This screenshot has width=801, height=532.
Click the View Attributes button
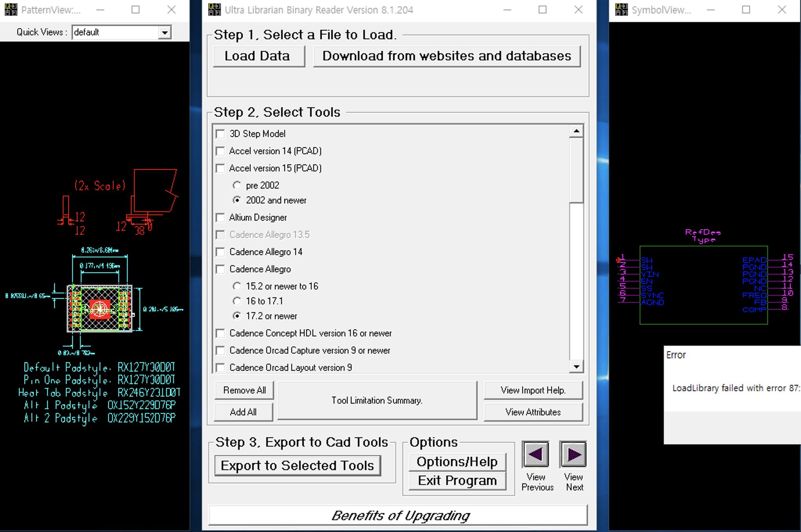(533, 412)
